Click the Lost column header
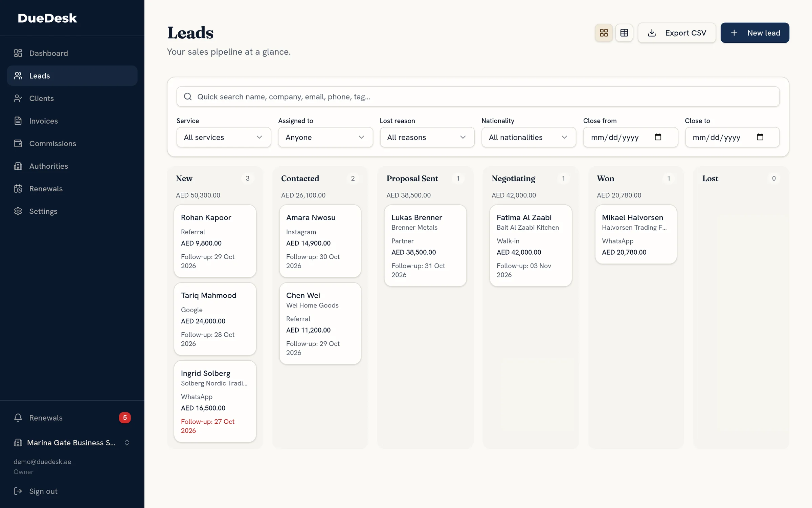Viewport: 812px width, 508px height. tap(710, 178)
